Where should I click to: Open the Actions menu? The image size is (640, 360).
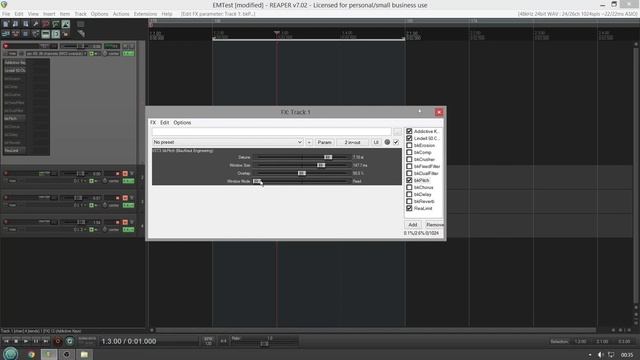click(x=121, y=14)
